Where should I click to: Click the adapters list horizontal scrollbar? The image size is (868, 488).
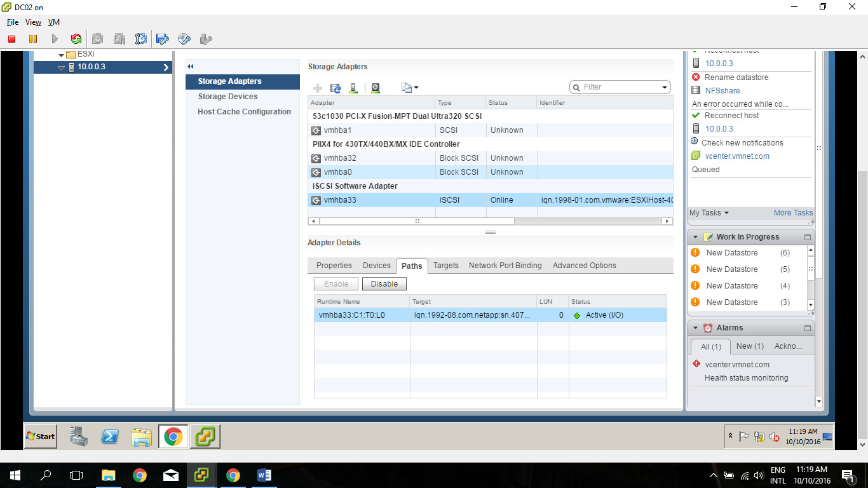pos(417,221)
